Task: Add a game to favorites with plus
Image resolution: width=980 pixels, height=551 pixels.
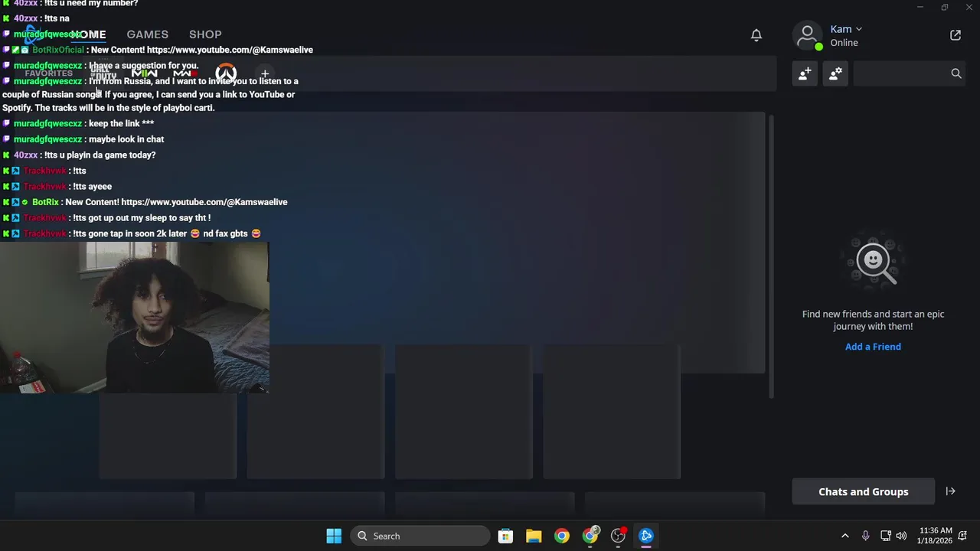Action: tap(265, 74)
